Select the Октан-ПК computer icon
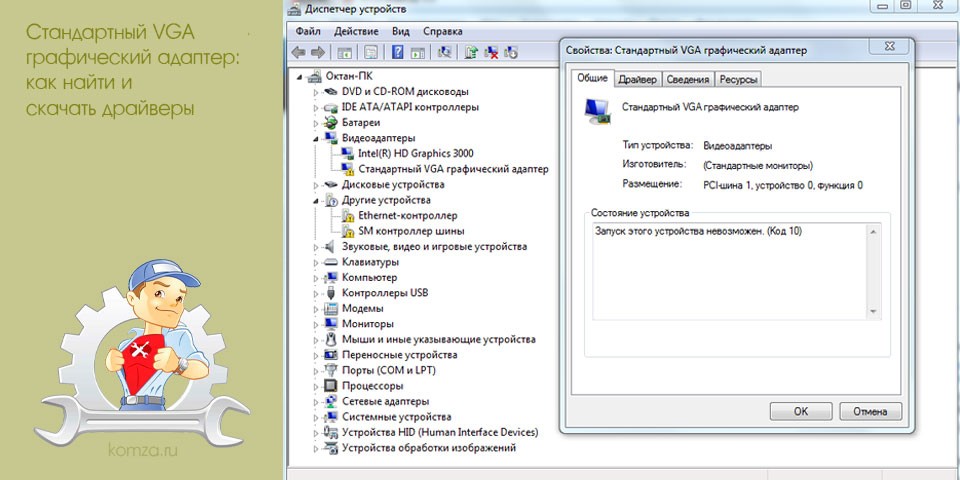 tap(315, 76)
